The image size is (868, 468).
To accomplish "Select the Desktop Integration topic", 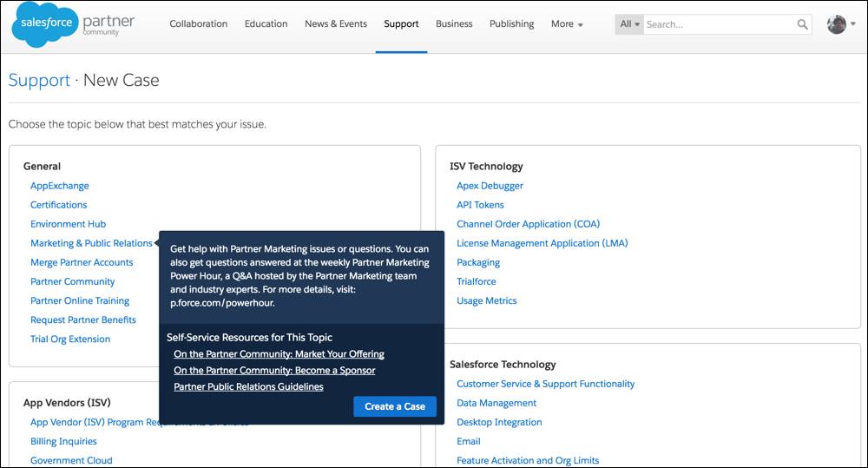I will pyautogui.click(x=499, y=422).
